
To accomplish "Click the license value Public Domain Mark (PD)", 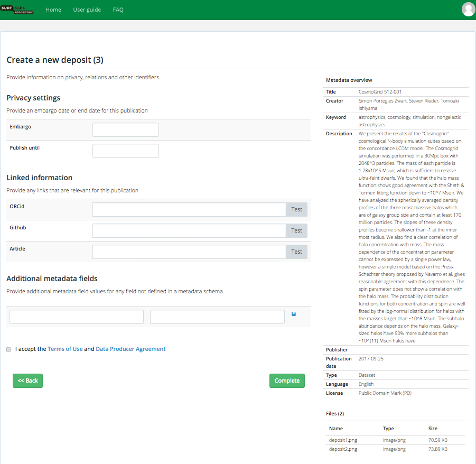I will [385, 393].
